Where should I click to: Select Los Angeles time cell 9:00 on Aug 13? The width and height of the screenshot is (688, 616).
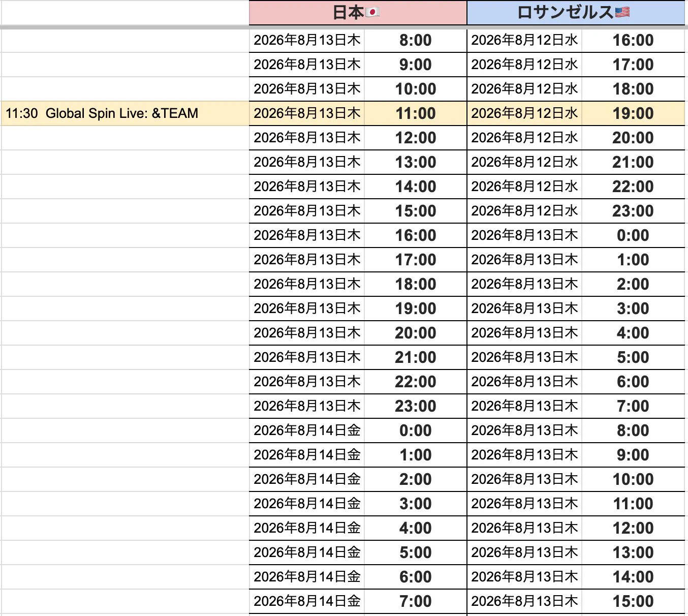633,455
